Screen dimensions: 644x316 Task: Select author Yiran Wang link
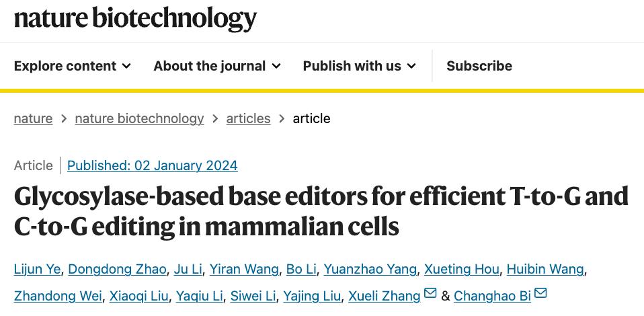point(244,270)
